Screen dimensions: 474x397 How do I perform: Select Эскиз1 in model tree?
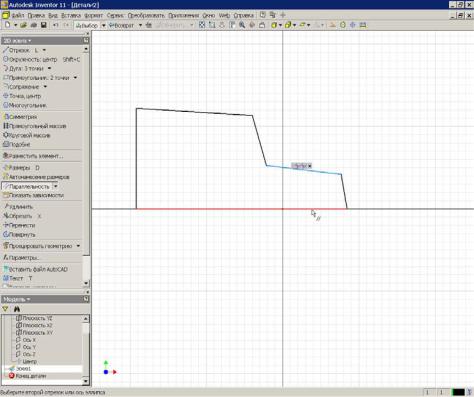click(20, 369)
